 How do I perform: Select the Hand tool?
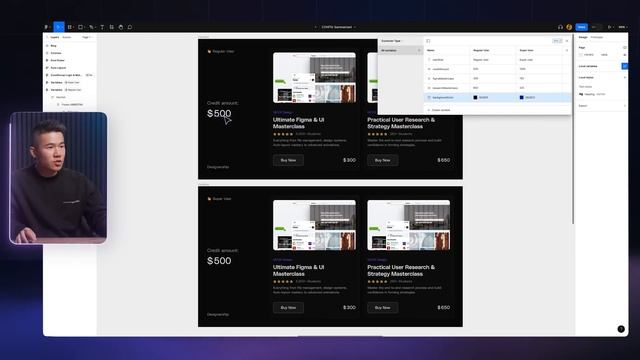(x=121, y=27)
